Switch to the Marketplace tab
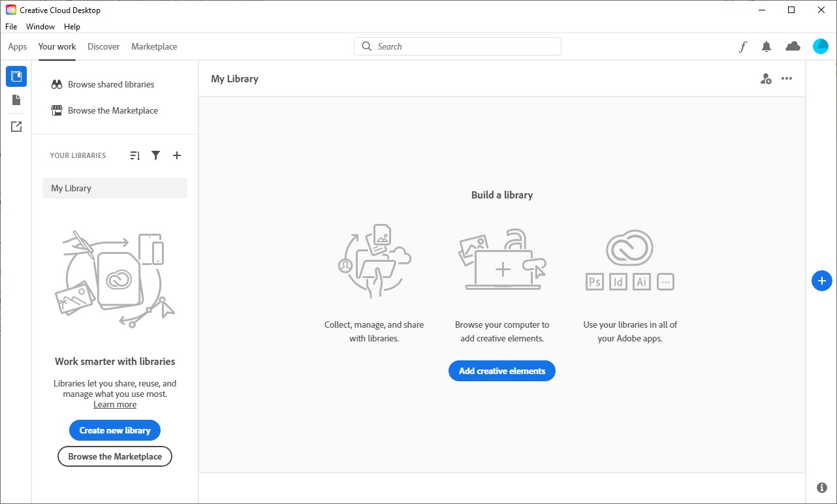This screenshot has height=504, width=837. pyautogui.click(x=154, y=46)
